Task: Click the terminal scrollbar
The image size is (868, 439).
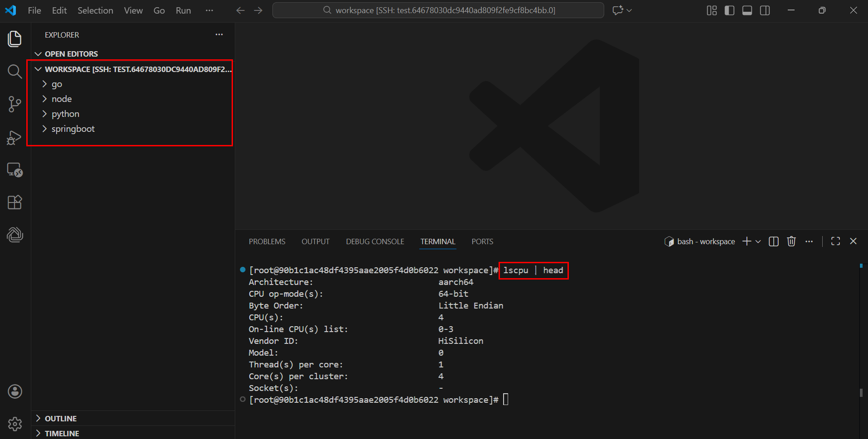Action: pyautogui.click(x=861, y=393)
